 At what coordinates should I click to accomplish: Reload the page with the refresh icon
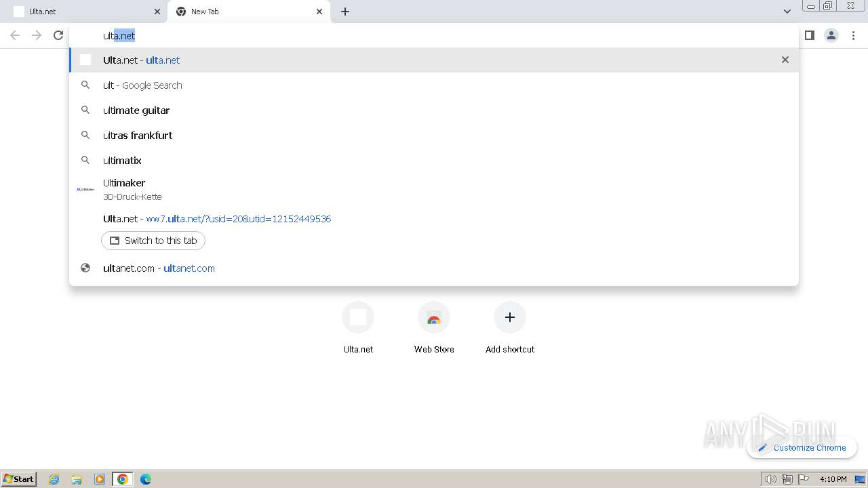(58, 35)
